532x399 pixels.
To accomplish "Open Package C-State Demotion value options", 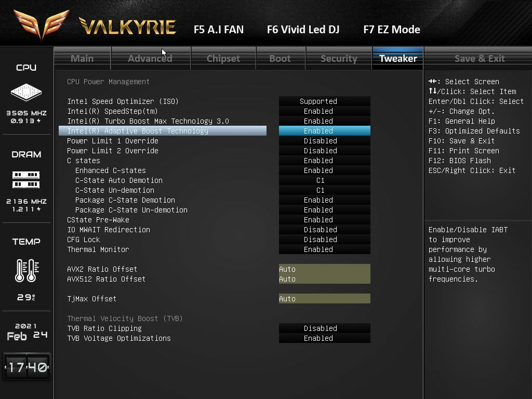I will (x=324, y=200).
